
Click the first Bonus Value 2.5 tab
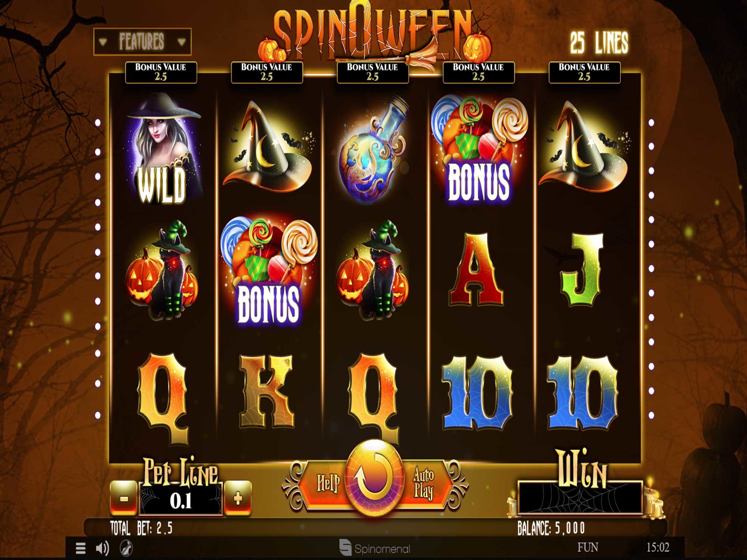pos(161,72)
